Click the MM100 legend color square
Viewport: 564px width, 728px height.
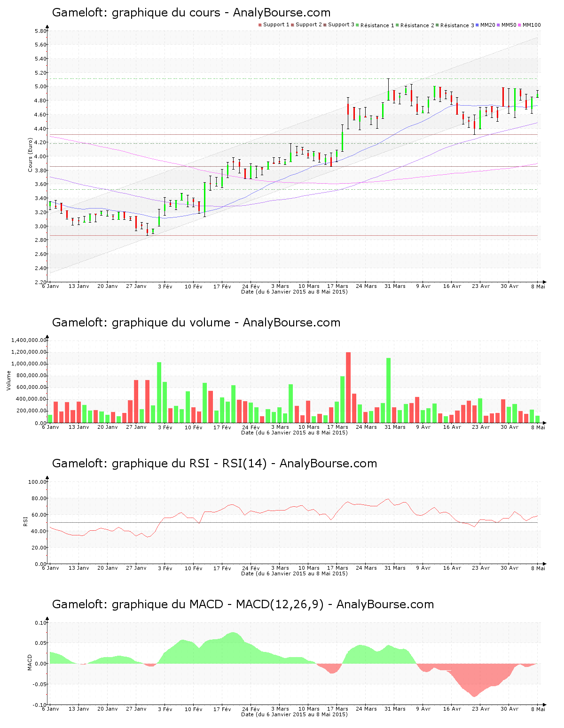point(520,25)
